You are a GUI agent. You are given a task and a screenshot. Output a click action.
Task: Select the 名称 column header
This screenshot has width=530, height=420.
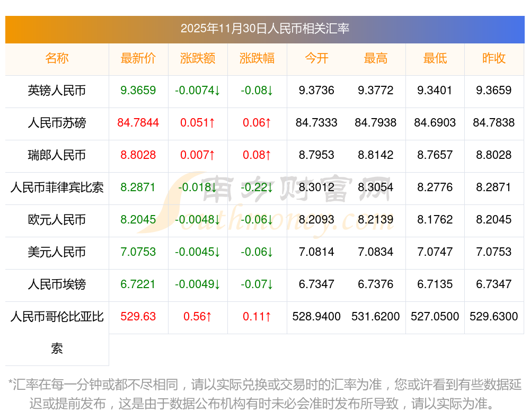click(57, 58)
